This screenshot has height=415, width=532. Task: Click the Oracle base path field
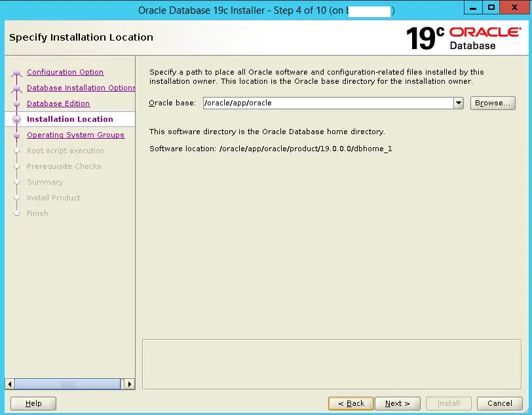tap(328, 103)
